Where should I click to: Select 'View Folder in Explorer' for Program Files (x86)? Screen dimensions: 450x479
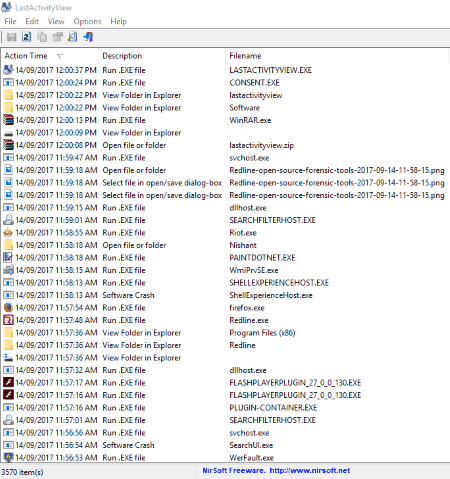point(142,333)
